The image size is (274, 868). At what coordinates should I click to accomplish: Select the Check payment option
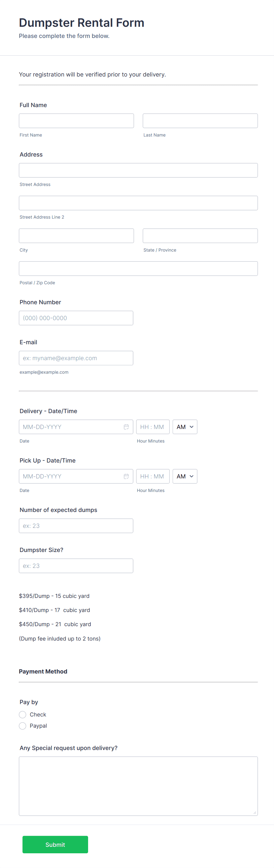pyautogui.click(x=23, y=715)
